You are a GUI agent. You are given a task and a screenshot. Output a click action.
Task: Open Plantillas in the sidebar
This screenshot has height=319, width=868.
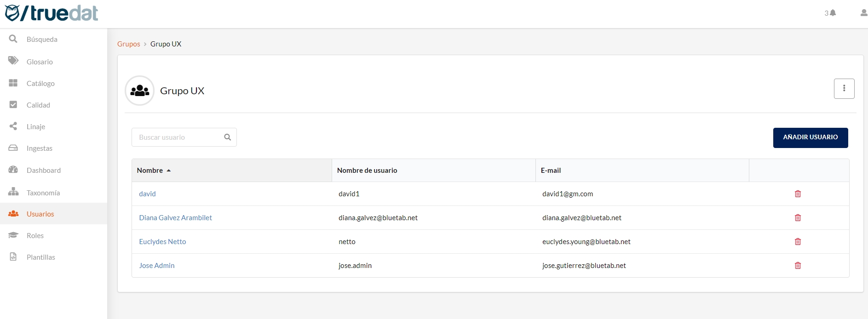(x=40, y=257)
